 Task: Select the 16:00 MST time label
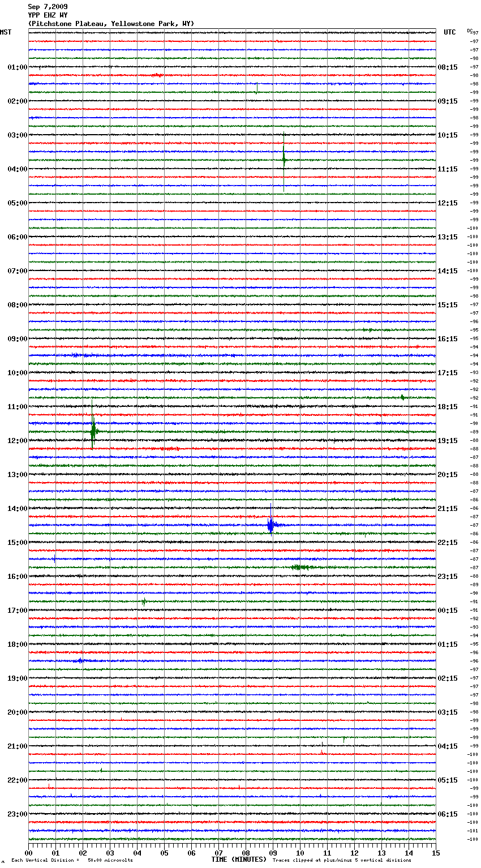pos(18,577)
